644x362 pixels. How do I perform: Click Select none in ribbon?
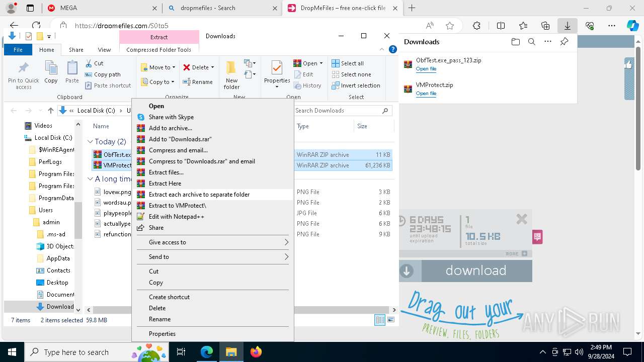351,74
